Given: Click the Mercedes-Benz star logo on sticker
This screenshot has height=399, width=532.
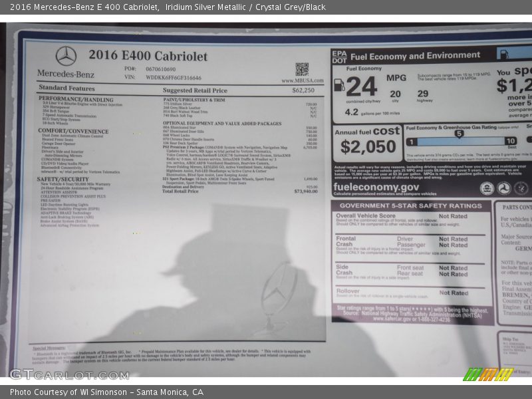Looking at the screenshot, I should point(66,57).
